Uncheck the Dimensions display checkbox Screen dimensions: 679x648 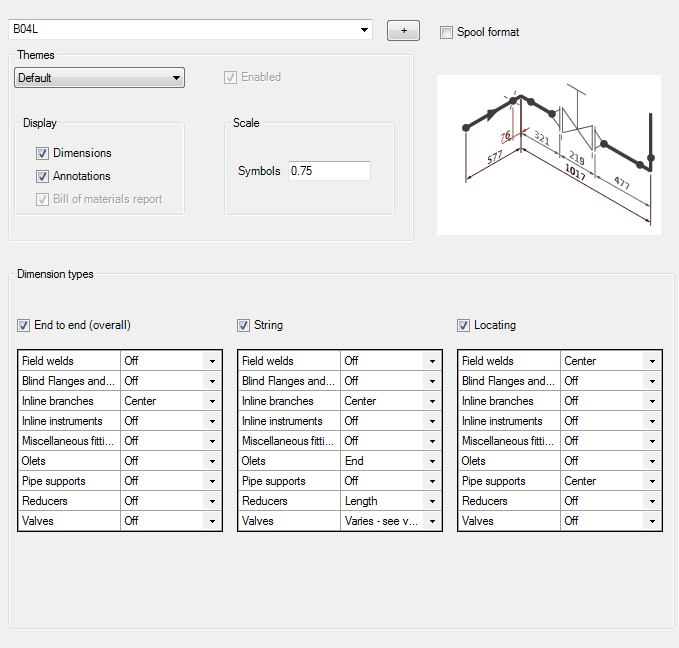tap(43, 154)
